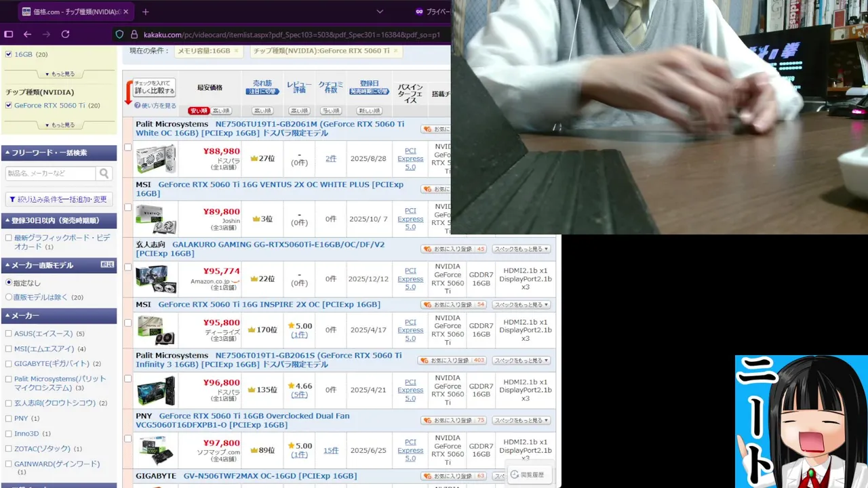
Task: Remove the GeForce RTX 5060 Ti condition tag
Action: coord(395,51)
